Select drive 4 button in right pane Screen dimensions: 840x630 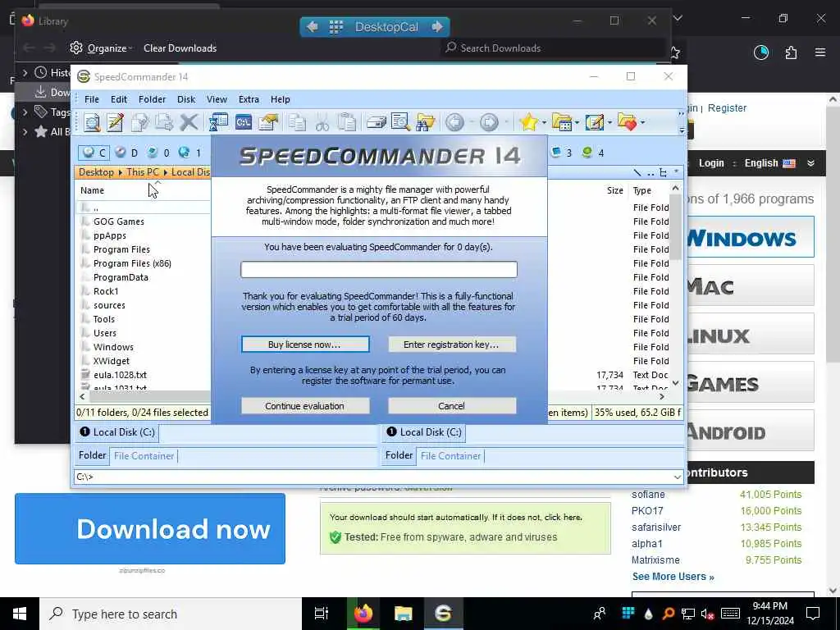coord(593,153)
